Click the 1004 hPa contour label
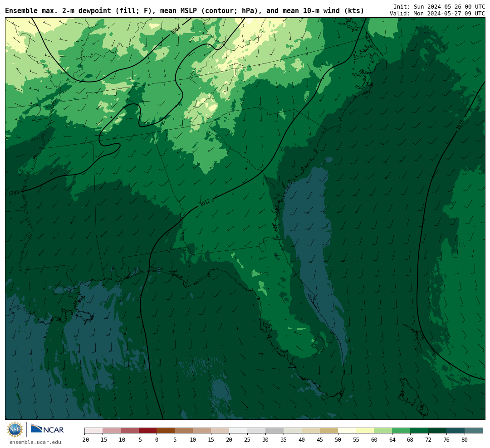Image resolution: width=490 pixels, height=448 pixels. [x=175, y=30]
